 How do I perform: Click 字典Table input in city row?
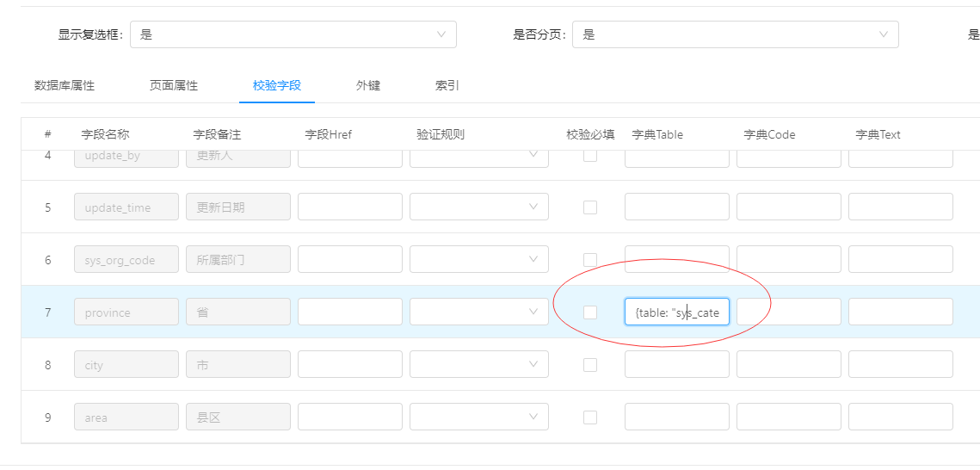coord(677,364)
